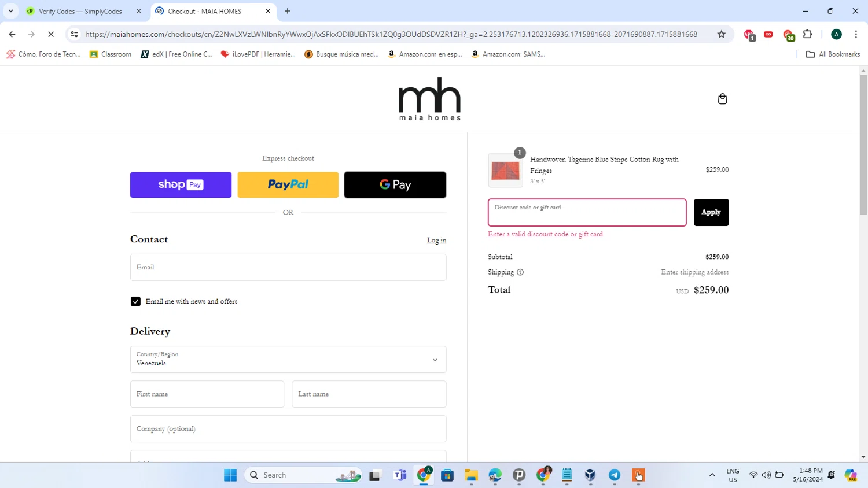Click the Last name field
868x488 pixels.
(369, 394)
